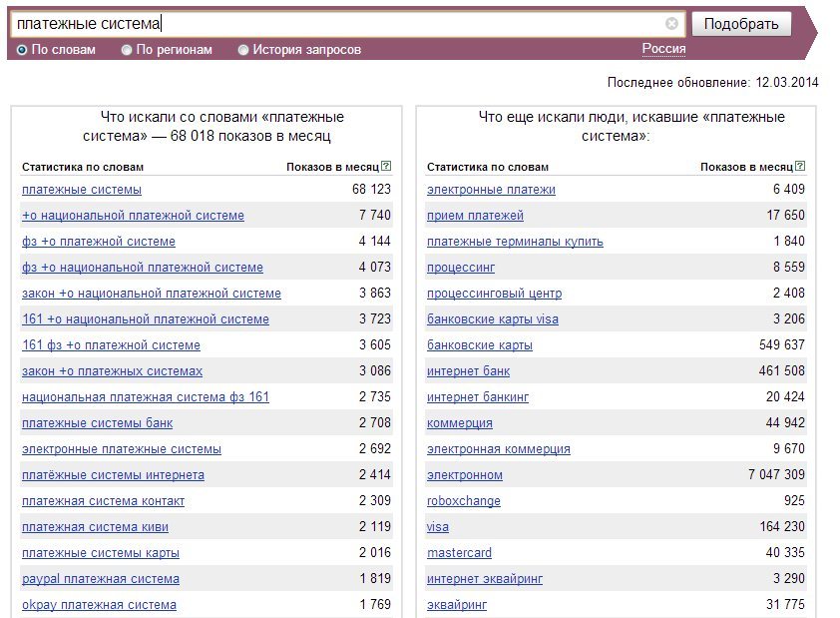Screen dimensions: 840x618
Task: Open '161 фз +о платежной системе' link
Action: [111, 345]
